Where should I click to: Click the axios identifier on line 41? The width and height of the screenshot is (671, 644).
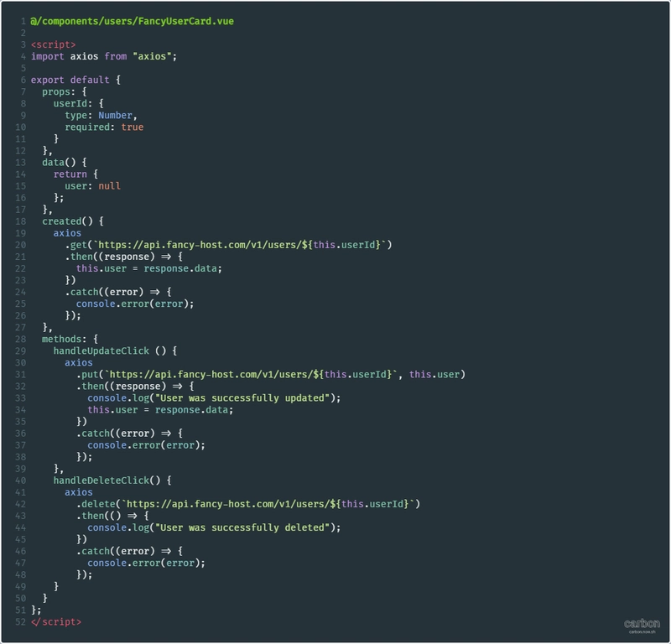point(78,492)
